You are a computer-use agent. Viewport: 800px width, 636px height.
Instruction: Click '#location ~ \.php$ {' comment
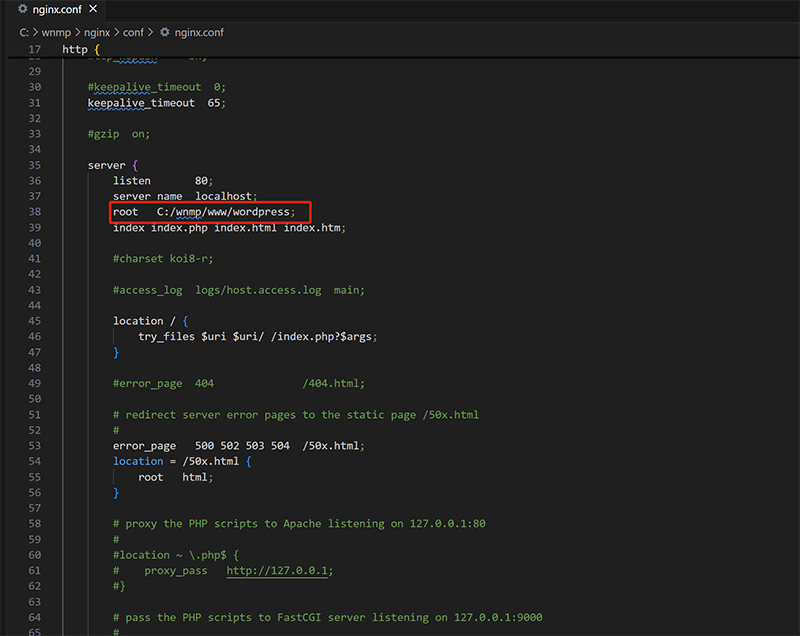[x=176, y=555]
